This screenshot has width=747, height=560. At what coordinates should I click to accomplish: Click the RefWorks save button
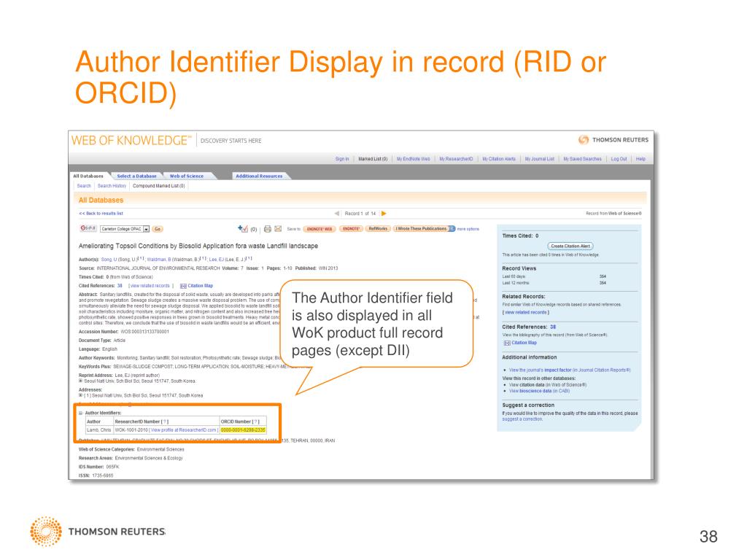click(x=378, y=229)
